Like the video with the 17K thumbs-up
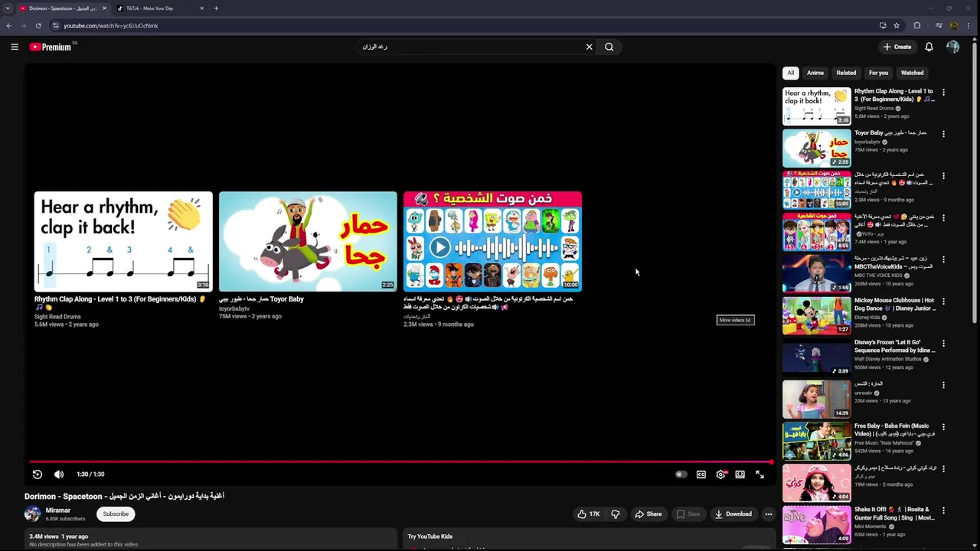This screenshot has width=980, height=551. coord(588,514)
